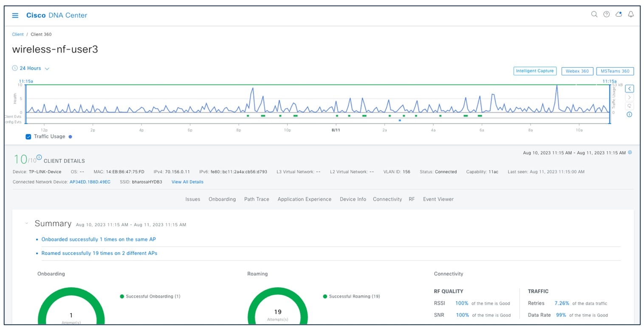Go to Application Experience section
The height and width of the screenshot is (328, 644).
(304, 199)
